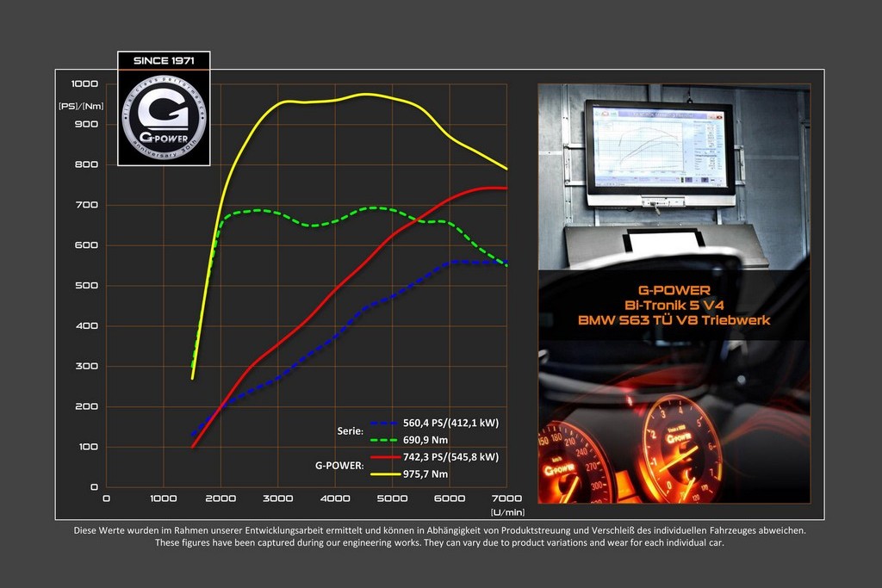Click the orange G-POWER title in the photo panel
Screen dimensions: 882x588
point(674,291)
